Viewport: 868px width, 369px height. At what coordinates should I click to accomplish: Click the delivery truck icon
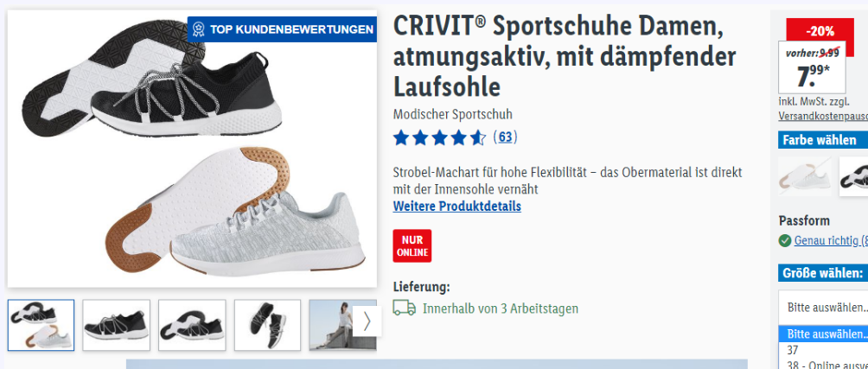coord(404,309)
